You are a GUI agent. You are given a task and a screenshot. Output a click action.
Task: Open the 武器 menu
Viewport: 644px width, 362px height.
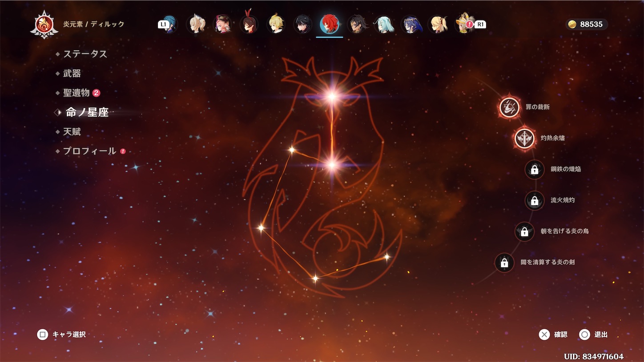72,73
